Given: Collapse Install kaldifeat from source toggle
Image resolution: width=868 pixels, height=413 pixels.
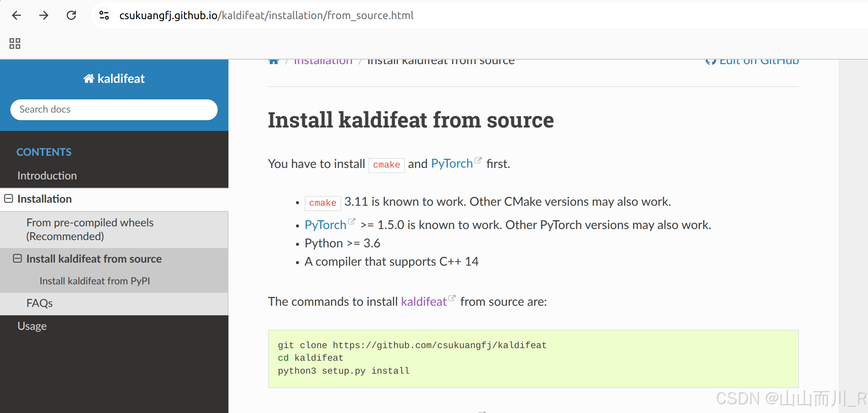Looking at the screenshot, I should [x=18, y=259].
